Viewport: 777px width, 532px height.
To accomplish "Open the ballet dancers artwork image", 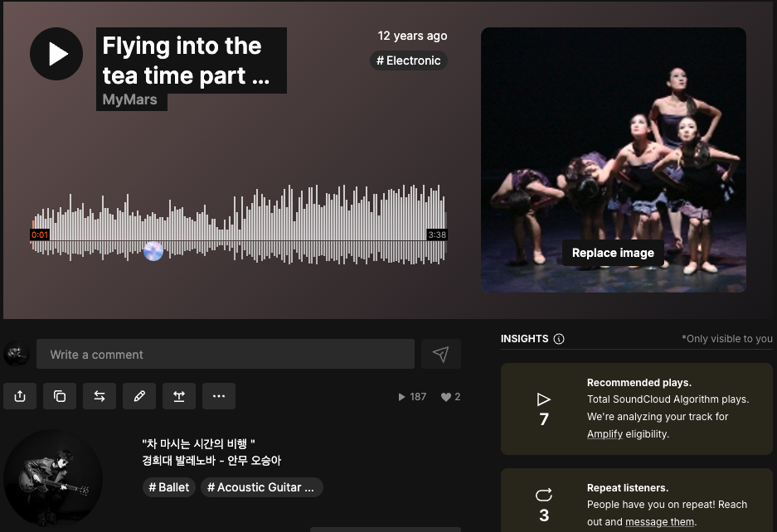I will point(614,159).
